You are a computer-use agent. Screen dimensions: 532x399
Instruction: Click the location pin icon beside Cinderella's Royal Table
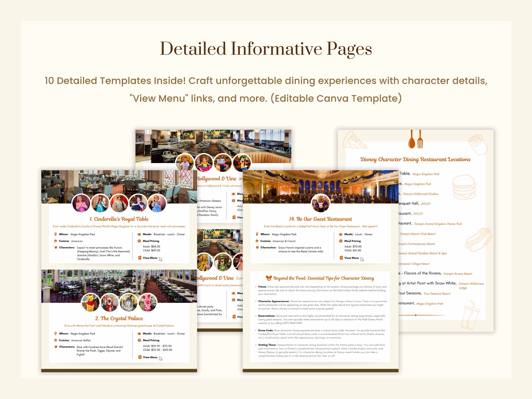[56, 234]
